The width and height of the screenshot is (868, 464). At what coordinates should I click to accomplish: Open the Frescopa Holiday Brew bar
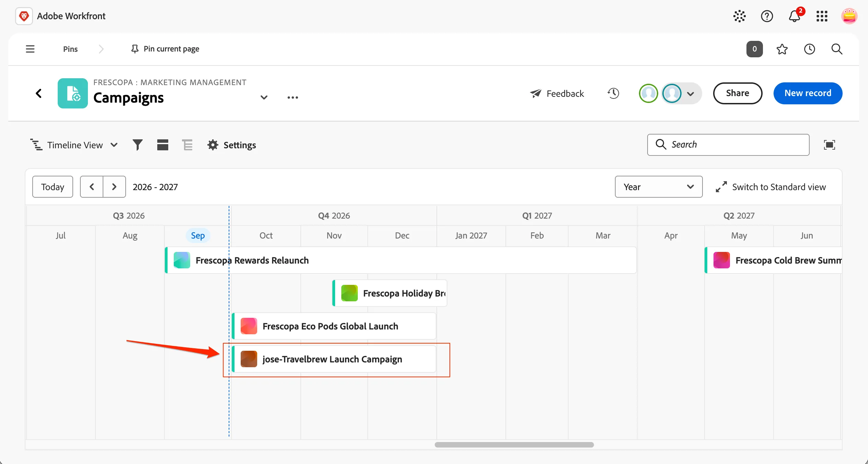(390, 293)
